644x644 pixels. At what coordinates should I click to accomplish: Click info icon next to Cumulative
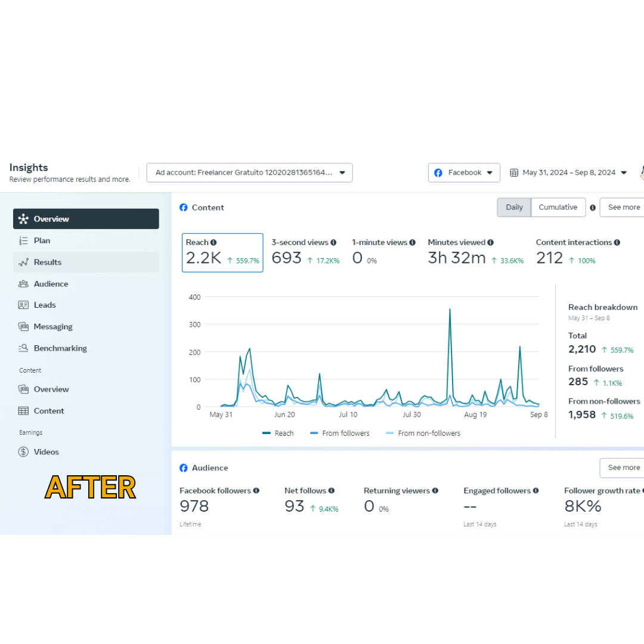click(x=593, y=208)
